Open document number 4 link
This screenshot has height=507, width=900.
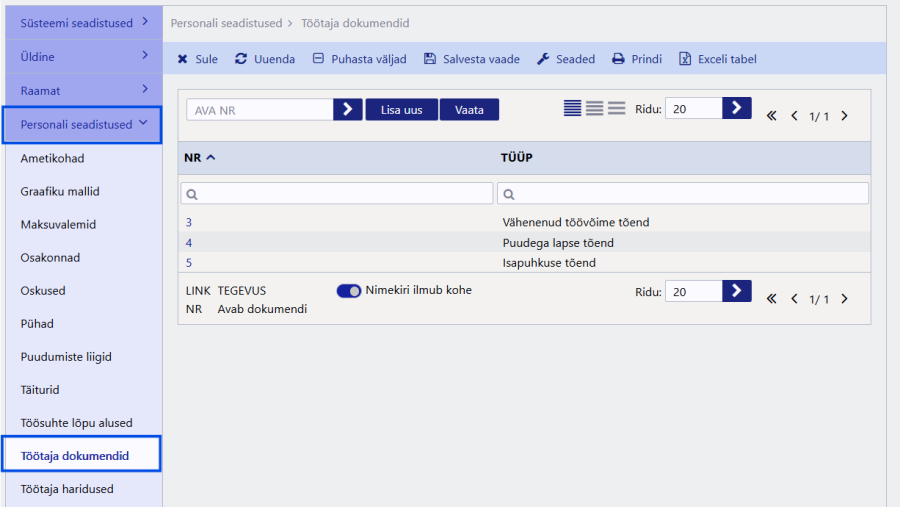189,243
